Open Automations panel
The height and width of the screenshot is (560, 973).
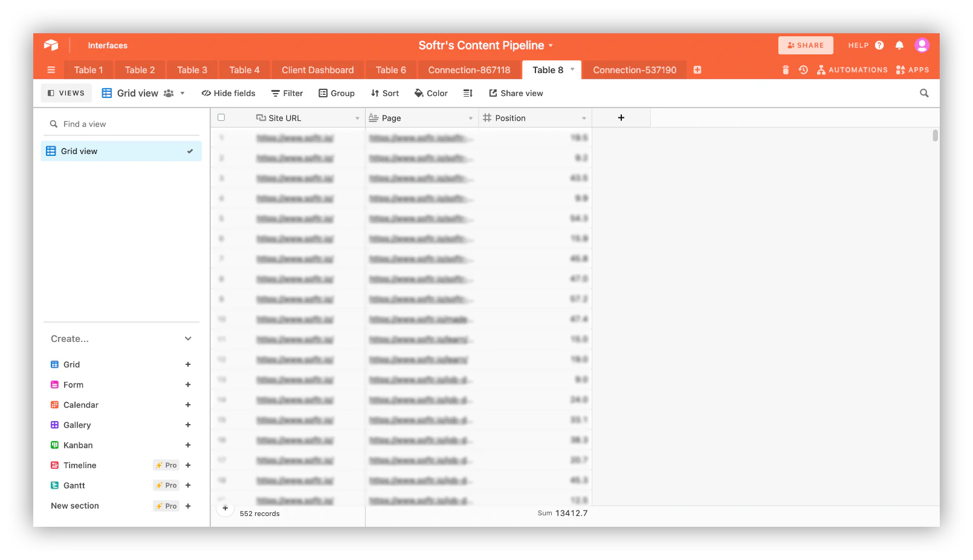tap(853, 70)
